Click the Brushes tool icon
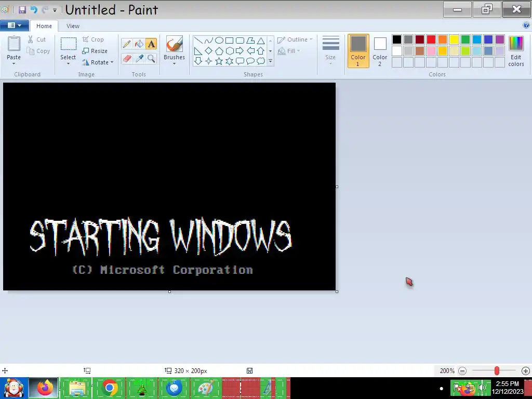Image resolution: width=532 pixels, height=399 pixels. (175, 44)
